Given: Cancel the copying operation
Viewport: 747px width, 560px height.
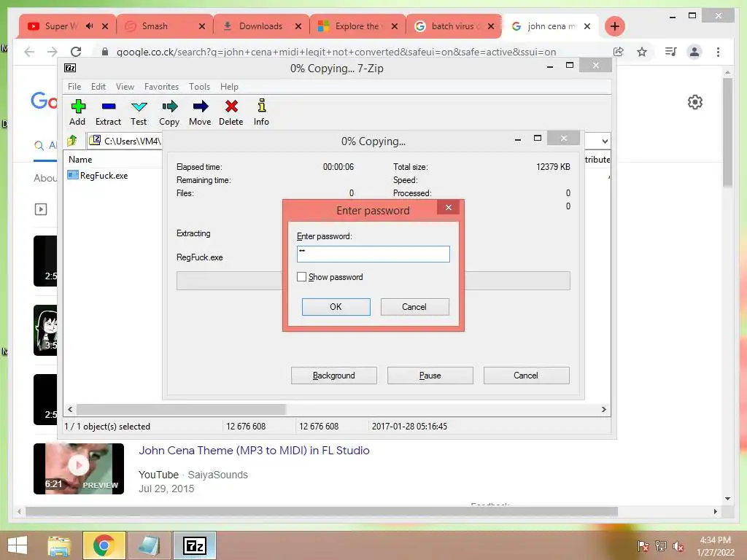Looking at the screenshot, I should pos(527,376).
